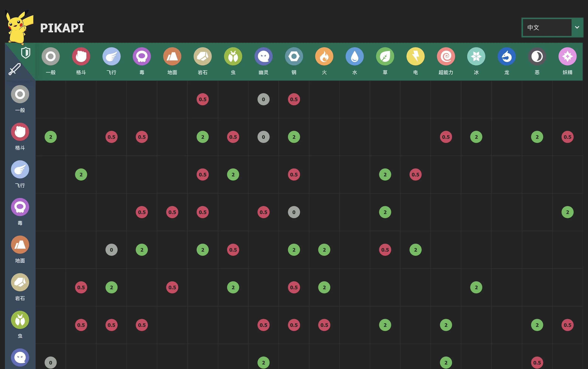The image size is (588, 369).
Task: Click the 0 badge for Poison versus Steel
Action: [294, 212]
